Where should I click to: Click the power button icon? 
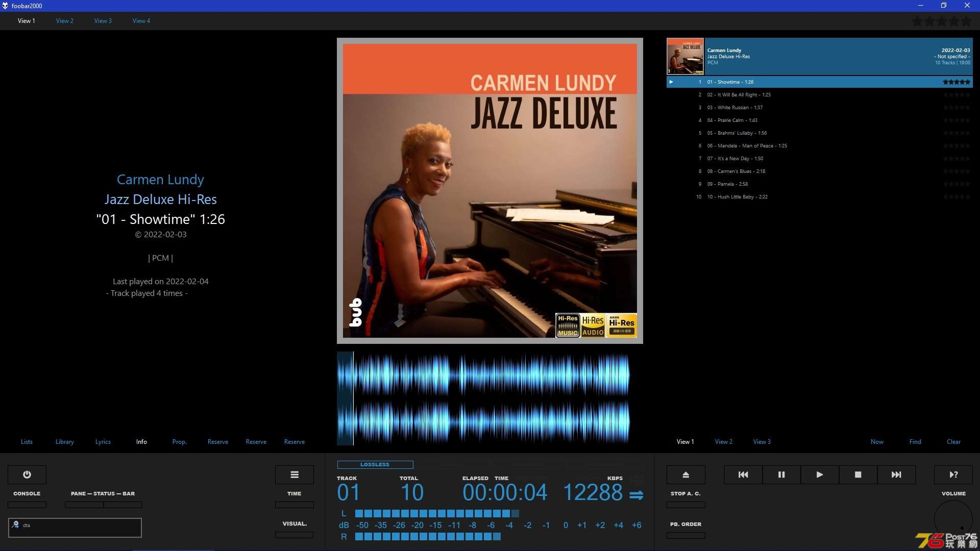(27, 474)
